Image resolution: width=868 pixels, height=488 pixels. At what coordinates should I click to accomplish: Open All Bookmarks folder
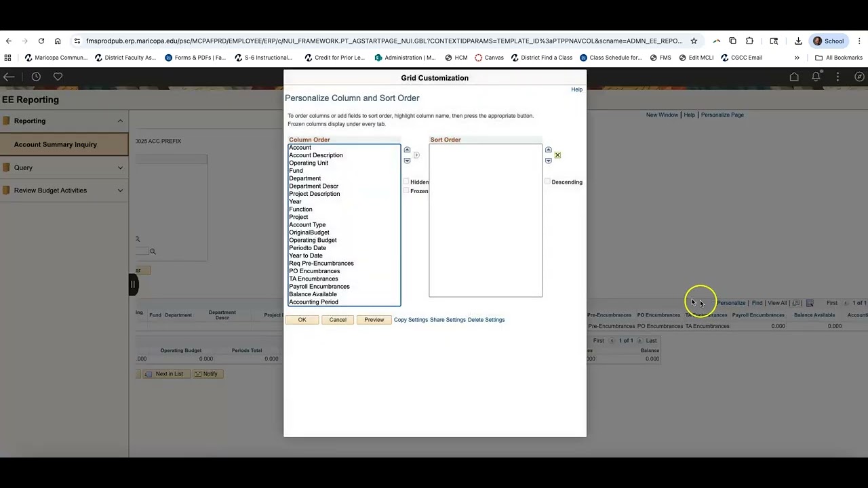838,58
